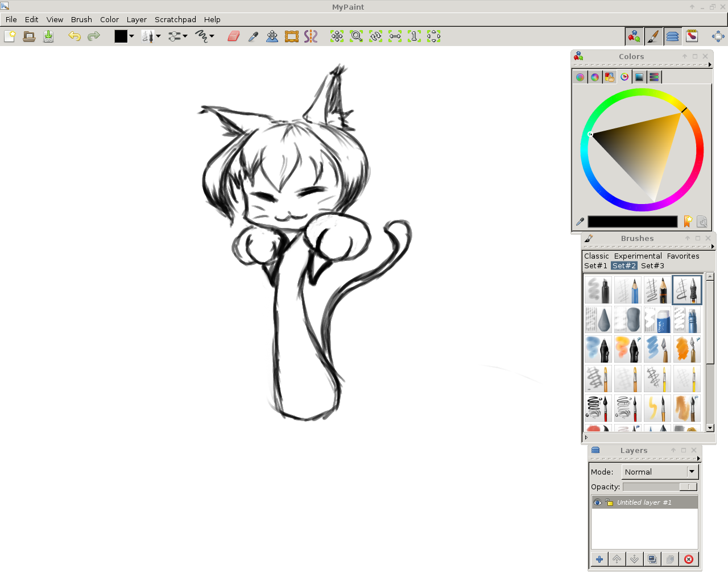
Task: Select the color picker eyedropper tool
Action: point(254,36)
